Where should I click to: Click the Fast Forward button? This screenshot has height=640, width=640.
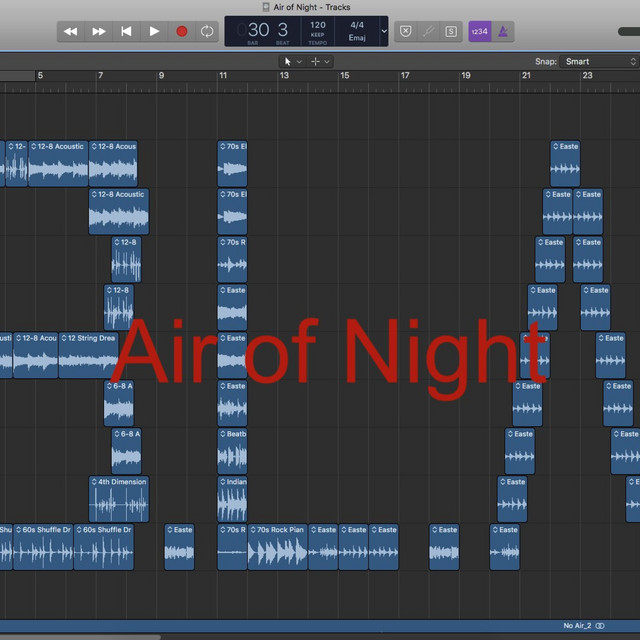pyautogui.click(x=99, y=31)
